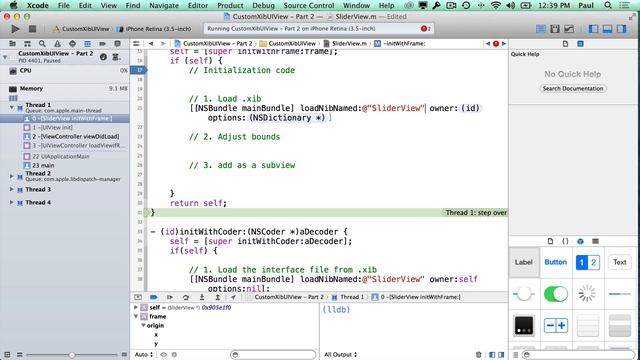Click the error count indicator in activity bar
The width and height of the screenshot is (640, 360).
click(425, 29)
